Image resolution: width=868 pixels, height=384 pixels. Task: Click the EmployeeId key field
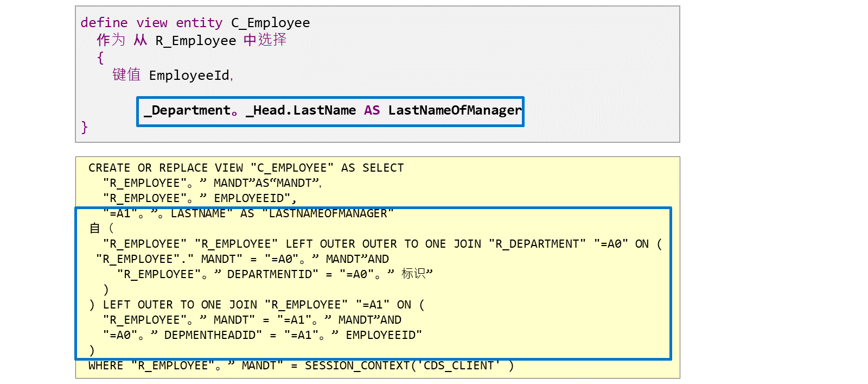pyautogui.click(x=189, y=75)
